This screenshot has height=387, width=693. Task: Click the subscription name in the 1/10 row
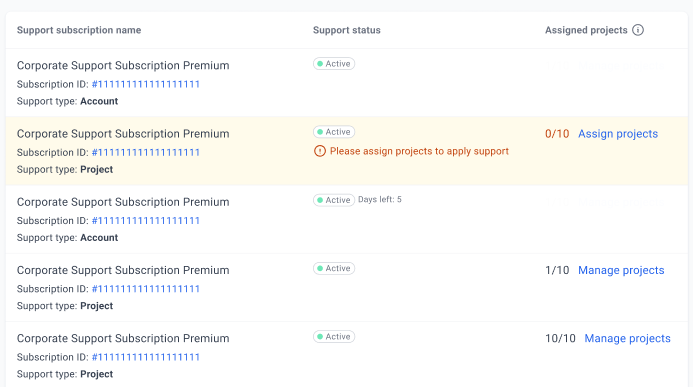pos(123,270)
